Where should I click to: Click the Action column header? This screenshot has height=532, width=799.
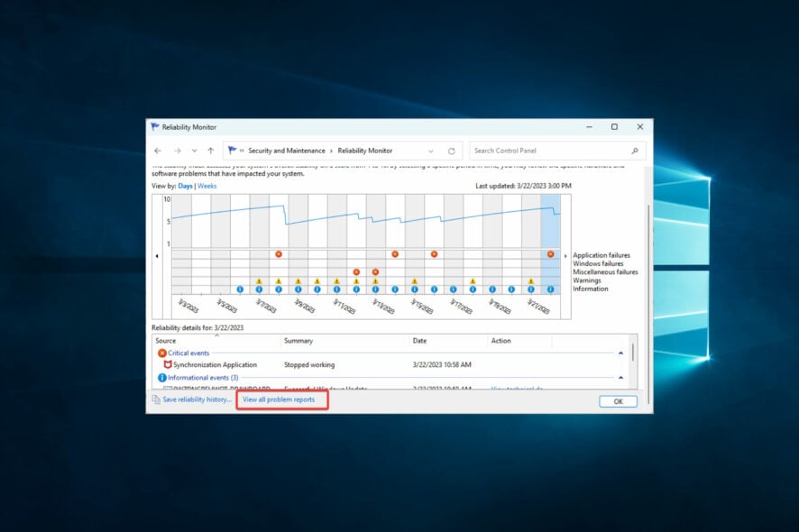(x=519, y=341)
